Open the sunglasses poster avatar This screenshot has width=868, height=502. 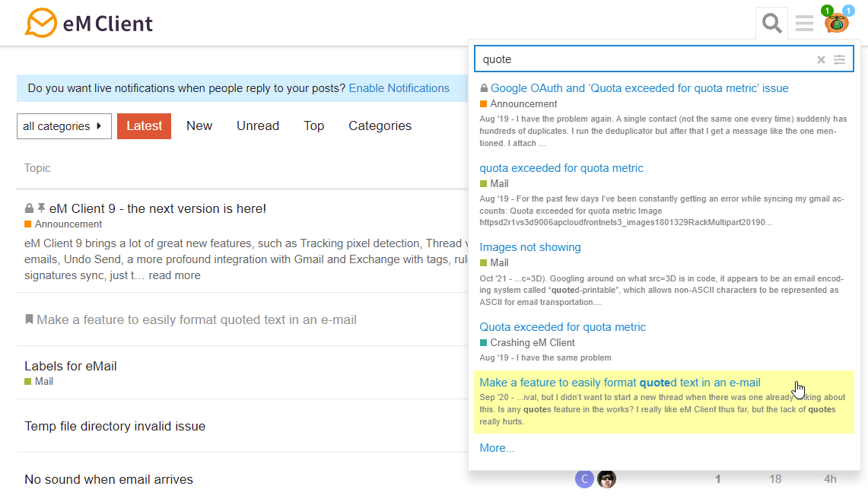(x=607, y=478)
